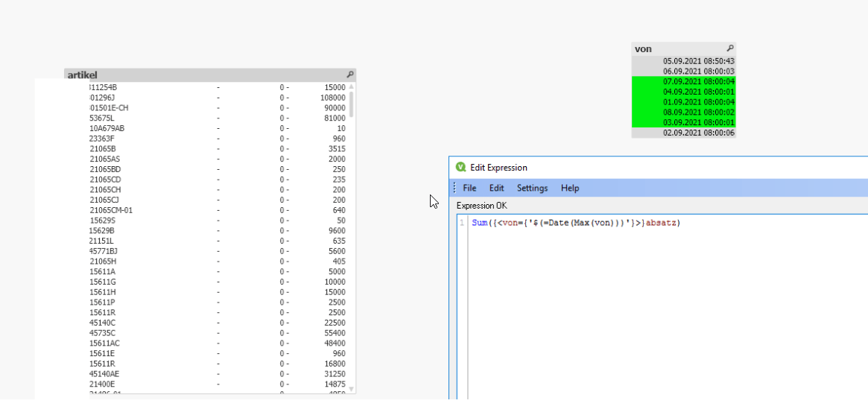Click the value 90000 in artikel list
The width and height of the screenshot is (868, 418).
tap(335, 108)
